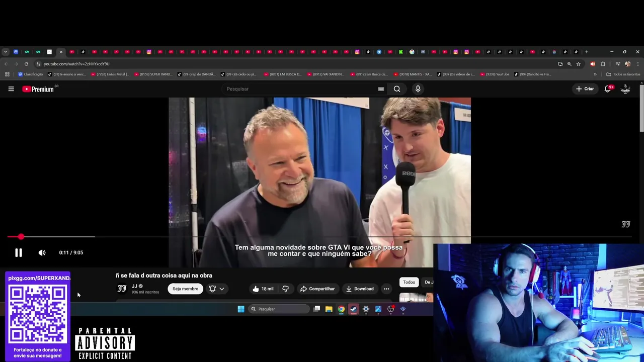Viewport: 644px width, 362px height.
Task: Click the Seja membro button
Action: (185, 289)
